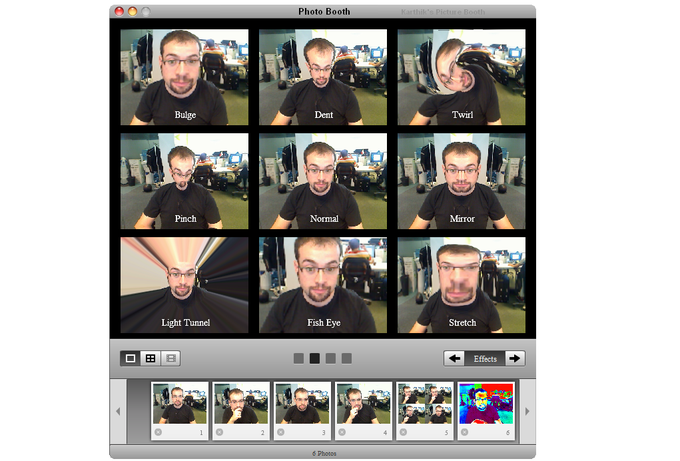Pick the Fish Eye effect

323,285
